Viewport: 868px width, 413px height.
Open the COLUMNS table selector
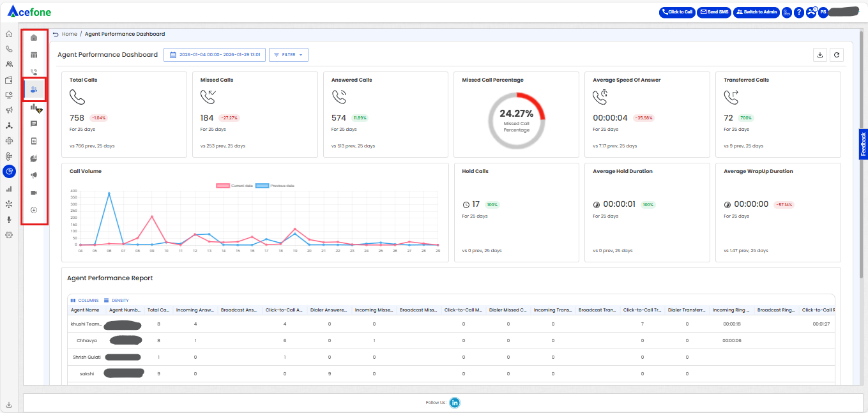(85, 300)
